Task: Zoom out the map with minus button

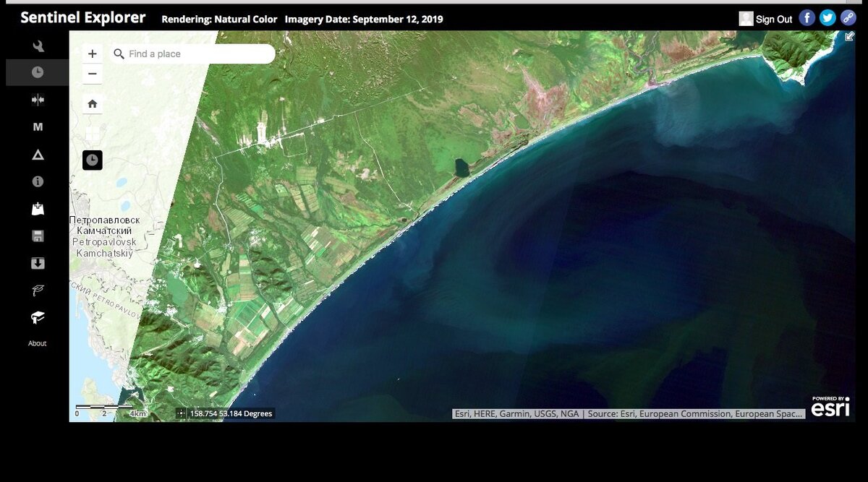Action: [93, 74]
